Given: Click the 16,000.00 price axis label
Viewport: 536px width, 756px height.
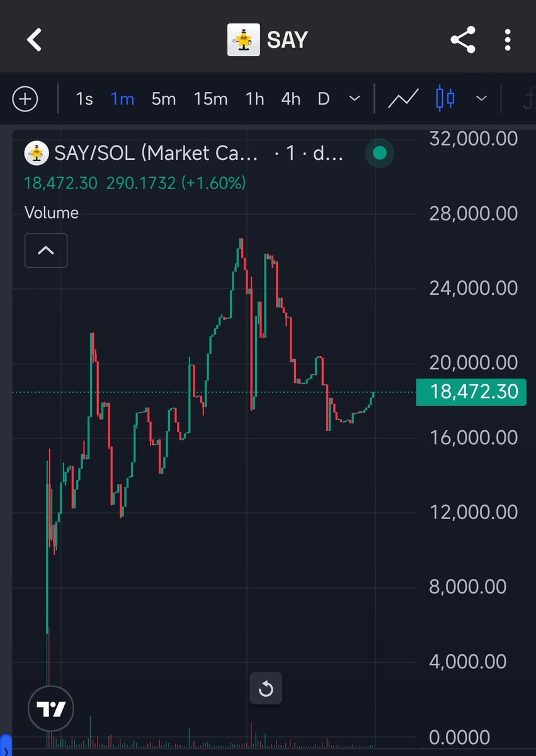Looking at the screenshot, I should point(473,437).
